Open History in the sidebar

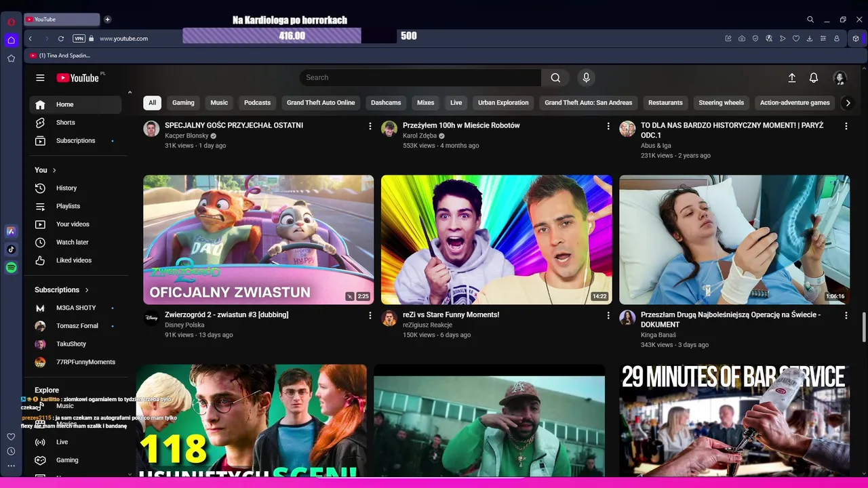pos(75,188)
